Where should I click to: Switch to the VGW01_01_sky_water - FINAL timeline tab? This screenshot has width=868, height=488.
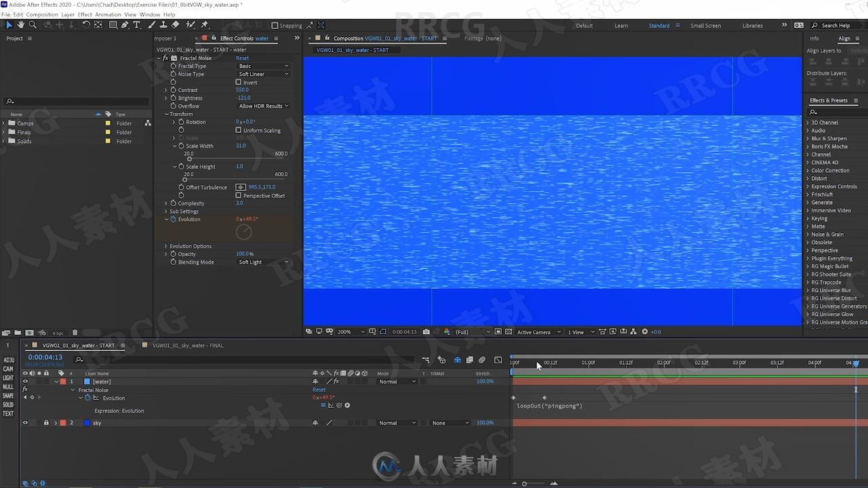188,346
